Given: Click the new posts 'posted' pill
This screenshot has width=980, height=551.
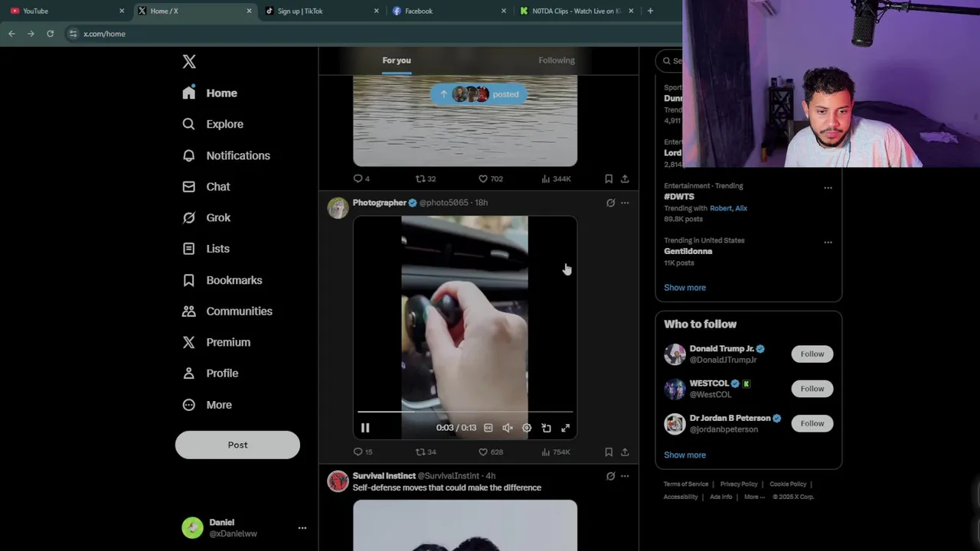Looking at the screenshot, I should point(479,94).
